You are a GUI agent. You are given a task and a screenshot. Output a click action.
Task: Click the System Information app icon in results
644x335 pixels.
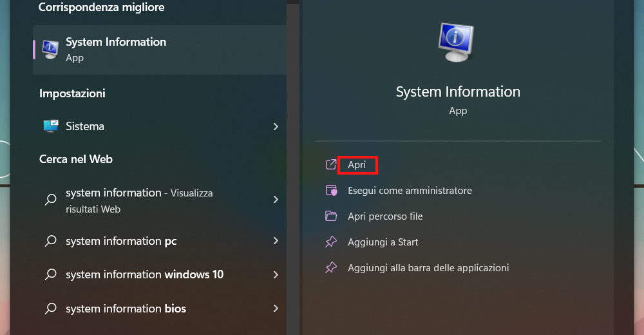click(50, 49)
